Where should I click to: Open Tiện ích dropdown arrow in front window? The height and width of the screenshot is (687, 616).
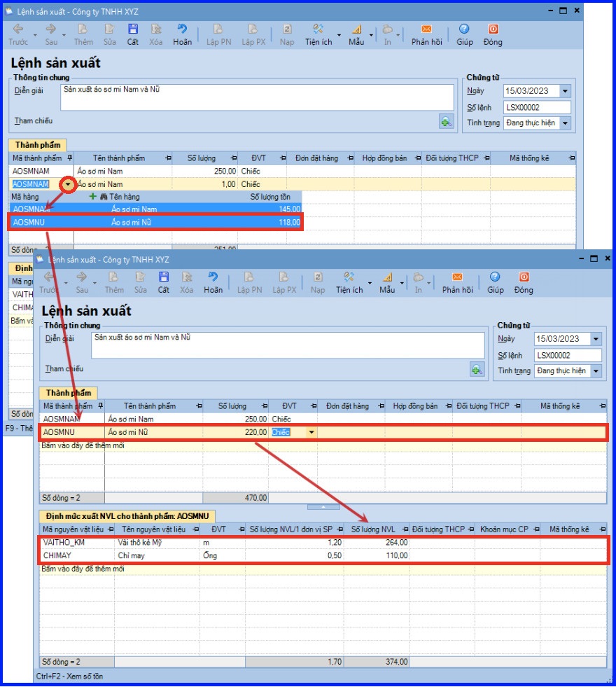pos(370,283)
